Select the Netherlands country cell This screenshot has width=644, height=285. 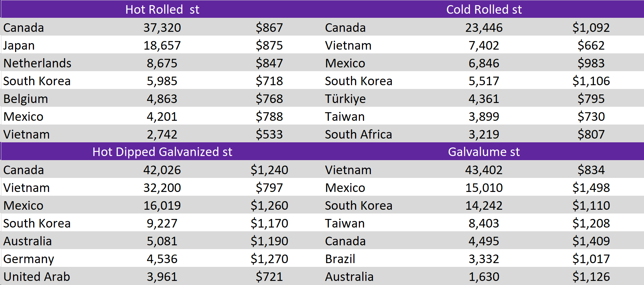pyautogui.click(x=37, y=63)
